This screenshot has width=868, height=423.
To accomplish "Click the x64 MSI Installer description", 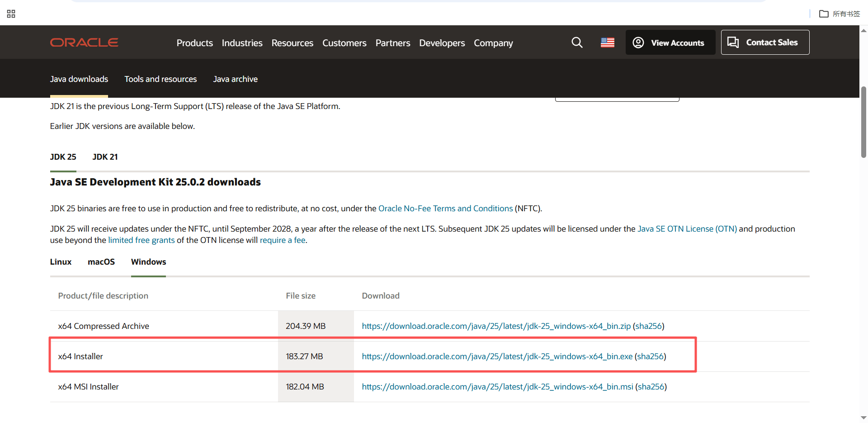I will (89, 387).
